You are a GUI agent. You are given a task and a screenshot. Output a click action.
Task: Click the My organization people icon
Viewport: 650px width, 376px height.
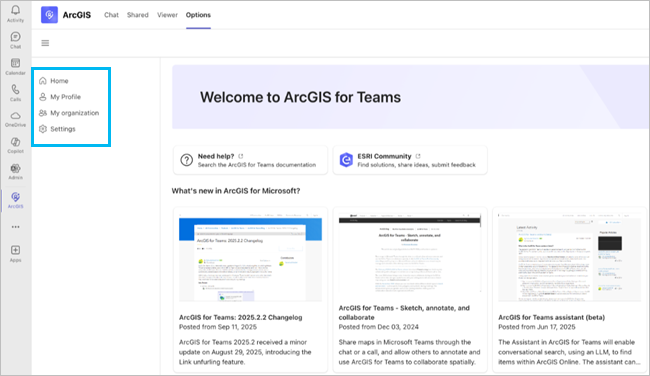43,113
